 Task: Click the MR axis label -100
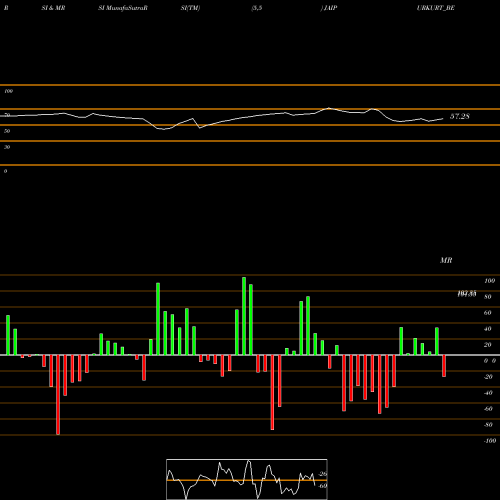point(490,441)
